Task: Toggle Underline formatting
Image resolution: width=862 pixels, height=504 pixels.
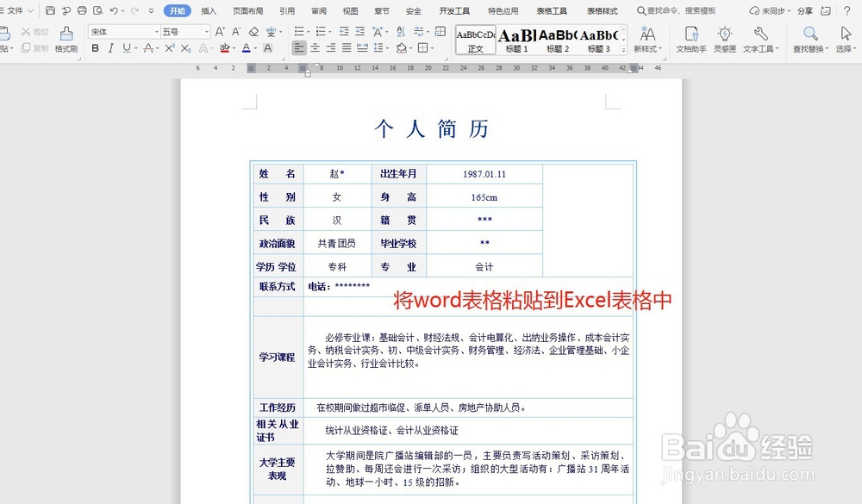Action: [x=127, y=48]
